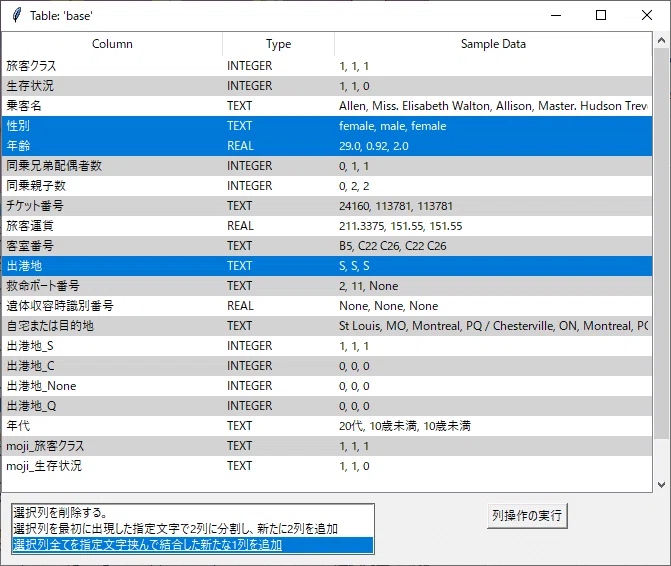This screenshot has width=671, height=566.
Task: Select the 出港地_S row
Action: pos(327,346)
